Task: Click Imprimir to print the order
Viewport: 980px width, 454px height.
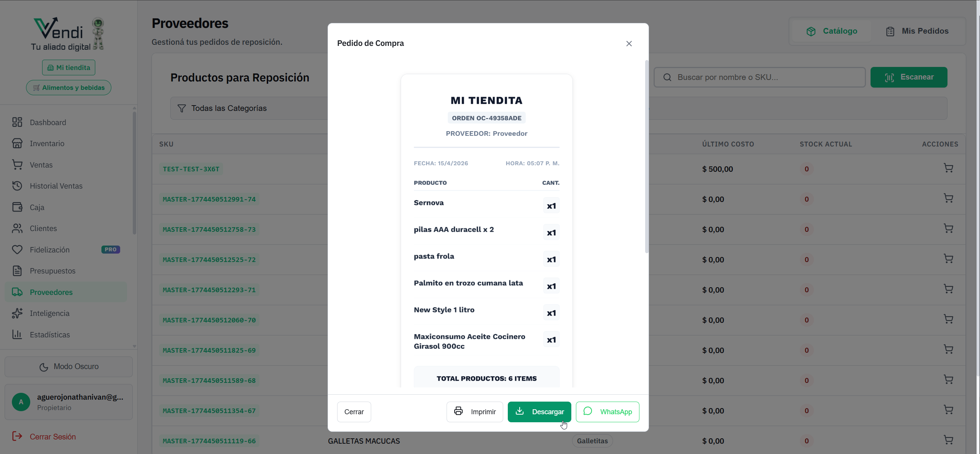Action: point(475,412)
